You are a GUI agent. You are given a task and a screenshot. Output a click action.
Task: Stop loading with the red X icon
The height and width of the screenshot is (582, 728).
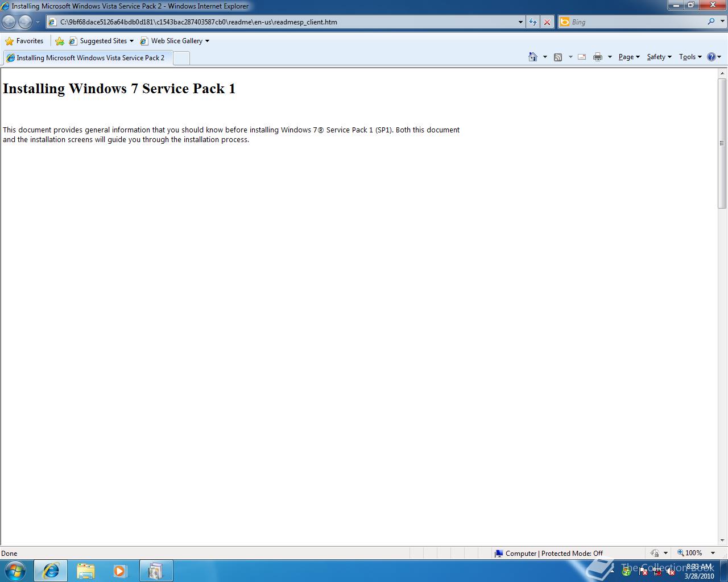547,22
